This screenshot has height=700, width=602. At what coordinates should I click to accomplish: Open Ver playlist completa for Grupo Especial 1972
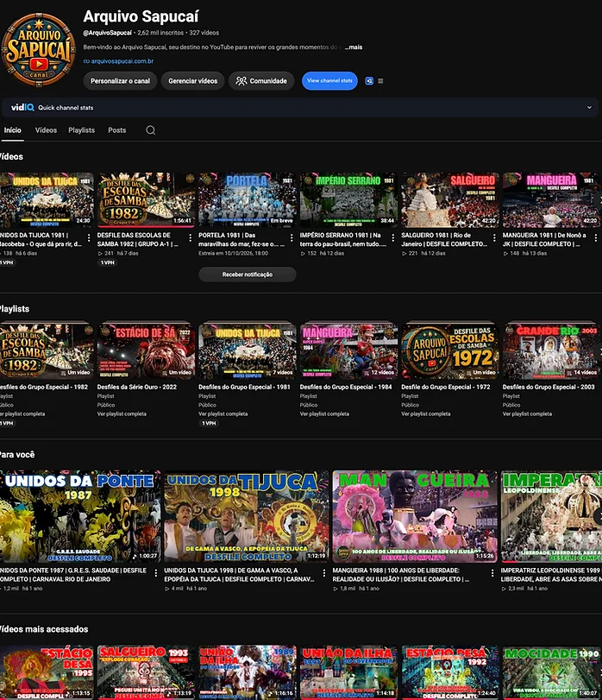tap(426, 413)
